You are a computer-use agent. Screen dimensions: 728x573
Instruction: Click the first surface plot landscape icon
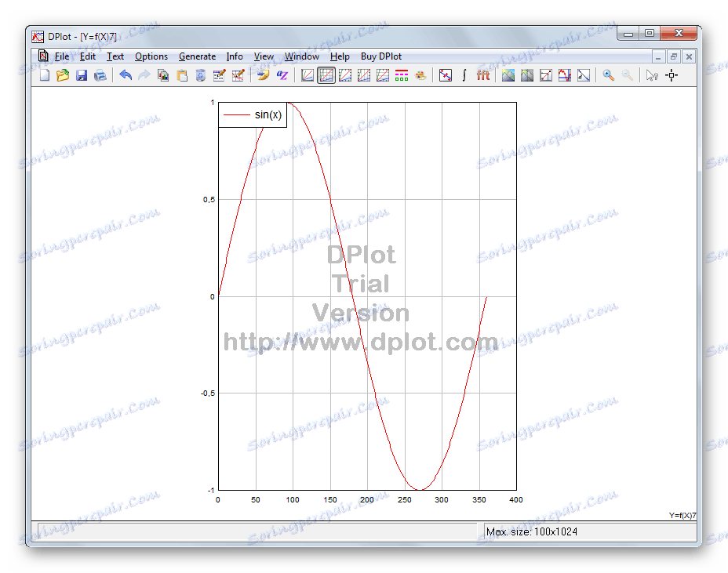coord(508,75)
